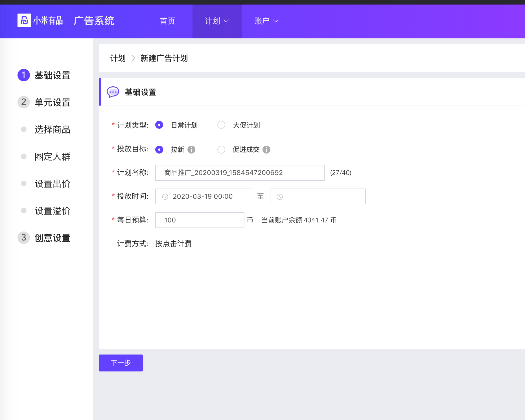Go to 选择商品 sub-step in sidebar
Viewport: 525px width, 420px height.
[x=53, y=130]
